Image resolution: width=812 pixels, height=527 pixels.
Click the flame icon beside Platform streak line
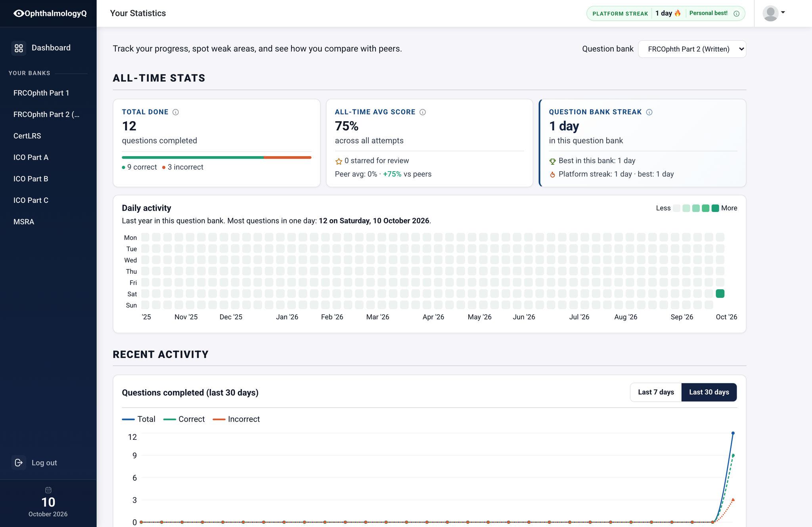pos(552,174)
